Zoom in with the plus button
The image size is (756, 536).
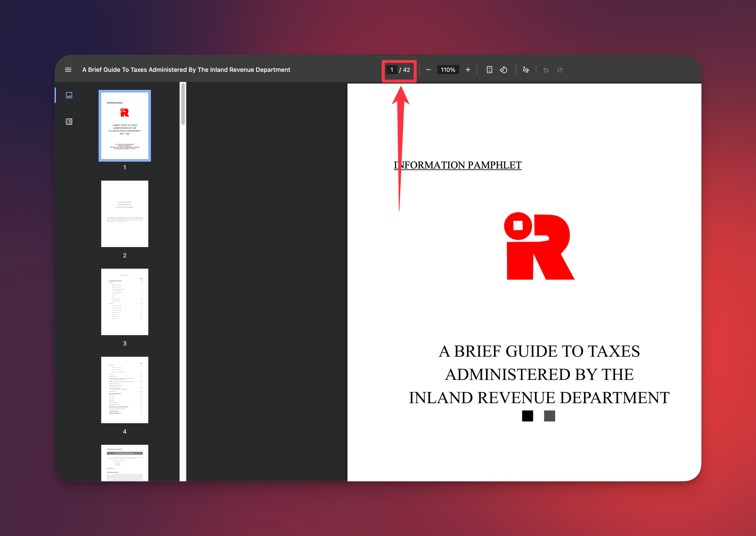[x=468, y=70]
